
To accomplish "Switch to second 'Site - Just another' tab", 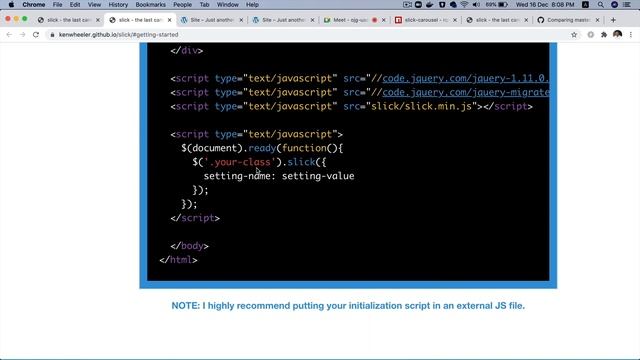I will 283,20.
